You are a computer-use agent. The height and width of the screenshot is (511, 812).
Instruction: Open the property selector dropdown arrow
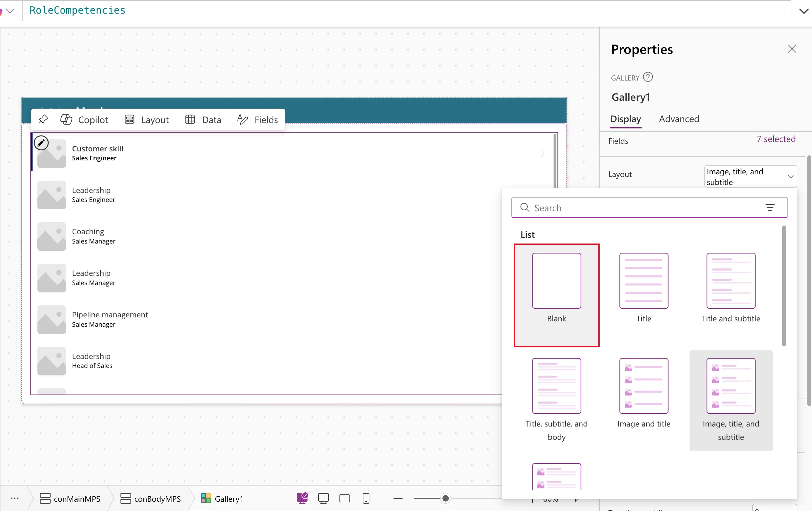(x=10, y=11)
